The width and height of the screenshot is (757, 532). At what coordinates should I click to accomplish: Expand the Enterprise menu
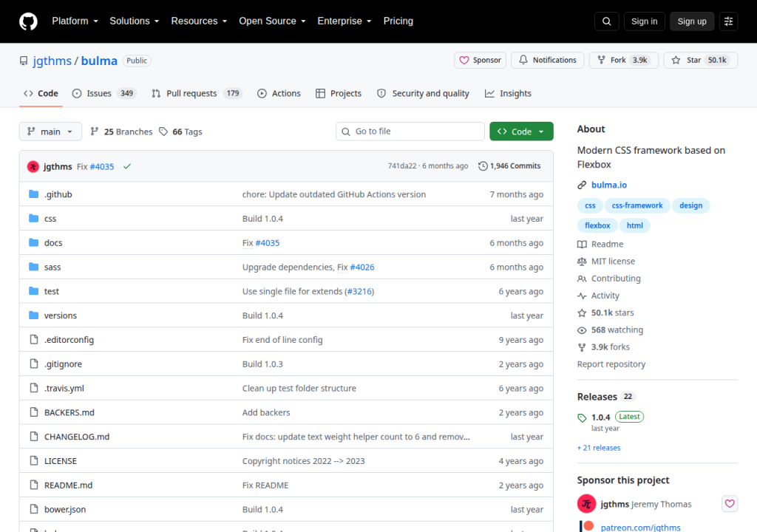tap(344, 21)
